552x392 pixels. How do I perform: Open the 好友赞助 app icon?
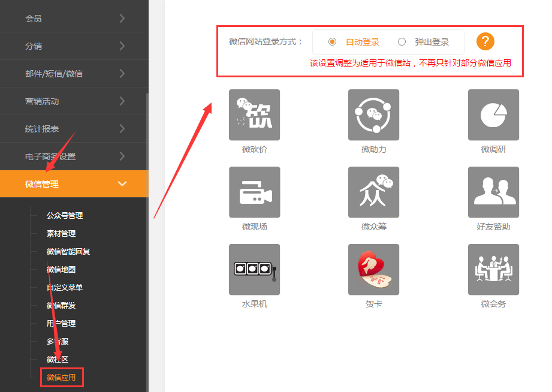click(x=493, y=192)
